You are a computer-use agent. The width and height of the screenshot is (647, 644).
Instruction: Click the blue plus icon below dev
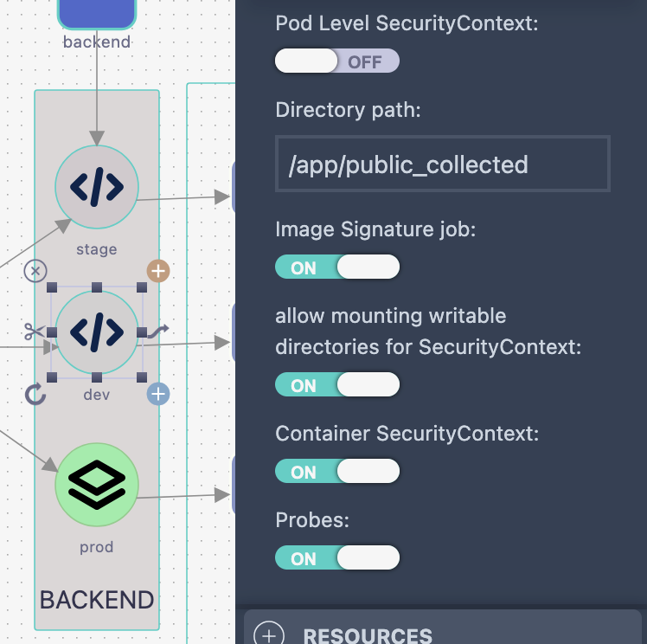point(157,395)
